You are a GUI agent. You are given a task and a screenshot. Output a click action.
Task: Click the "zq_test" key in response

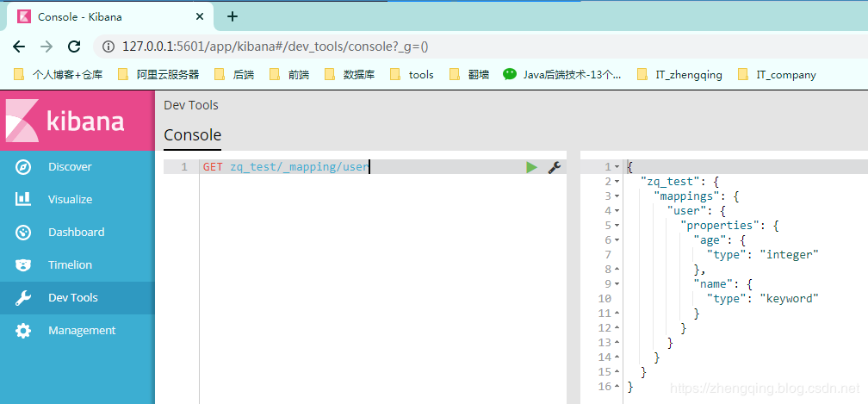[669, 182]
